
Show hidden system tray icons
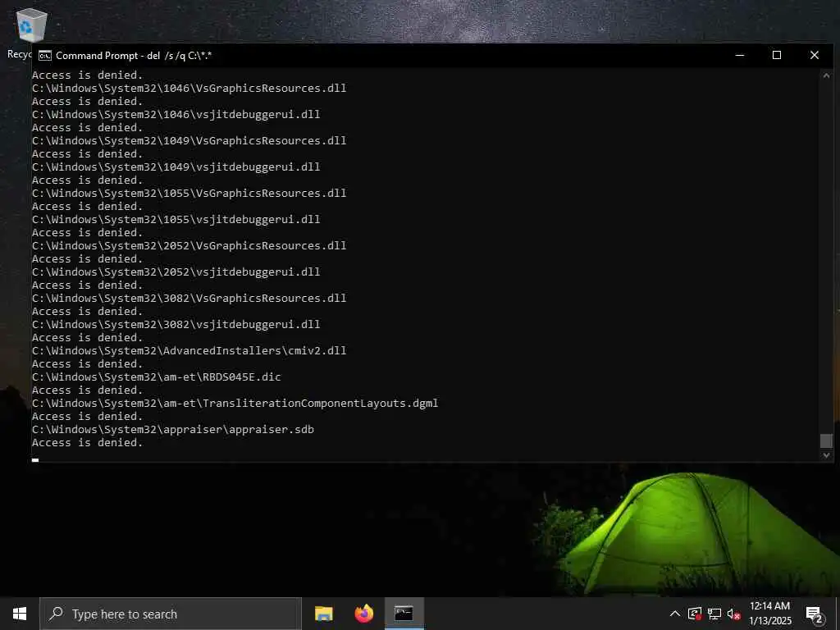pyautogui.click(x=675, y=614)
